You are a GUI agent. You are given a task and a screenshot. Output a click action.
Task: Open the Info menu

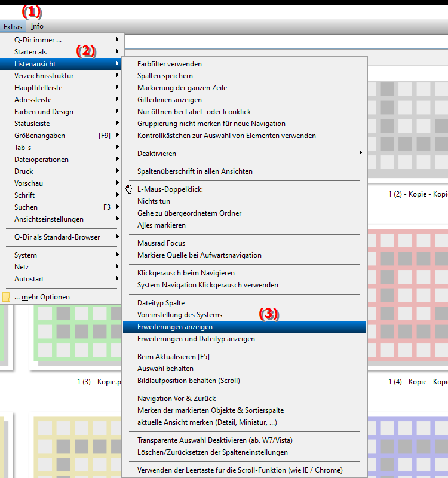(x=37, y=26)
